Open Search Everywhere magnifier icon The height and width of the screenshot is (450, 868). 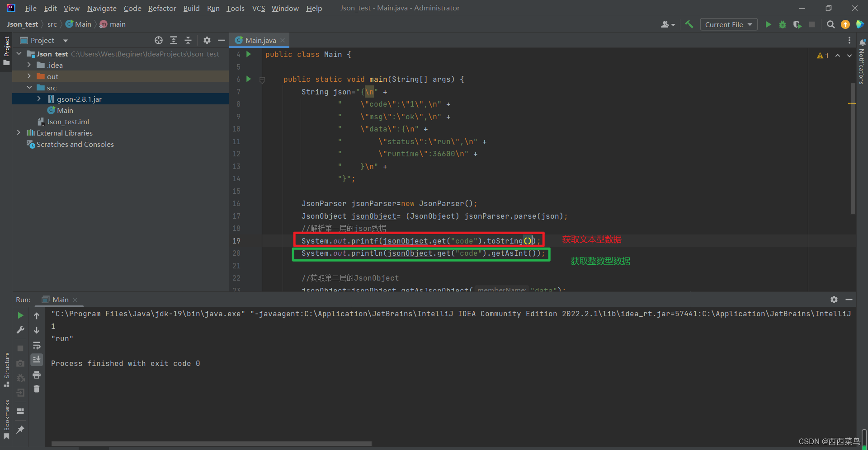pyautogui.click(x=830, y=24)
